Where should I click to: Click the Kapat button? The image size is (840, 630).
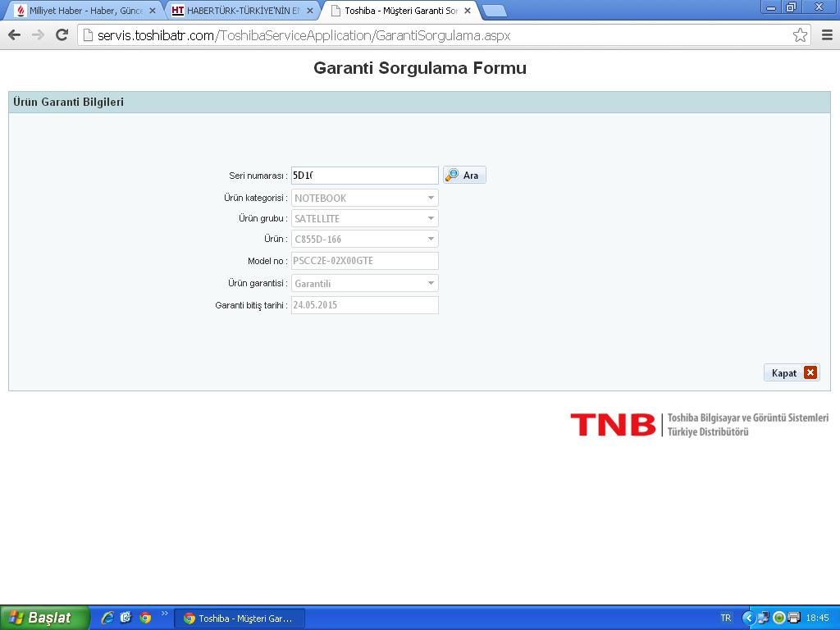[x=792, y=373]
